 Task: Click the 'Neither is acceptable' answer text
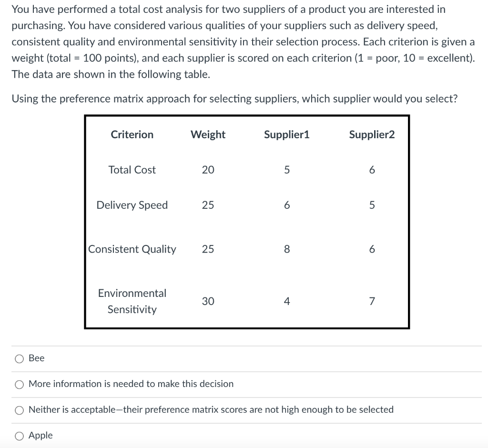(x=210, y=410)
